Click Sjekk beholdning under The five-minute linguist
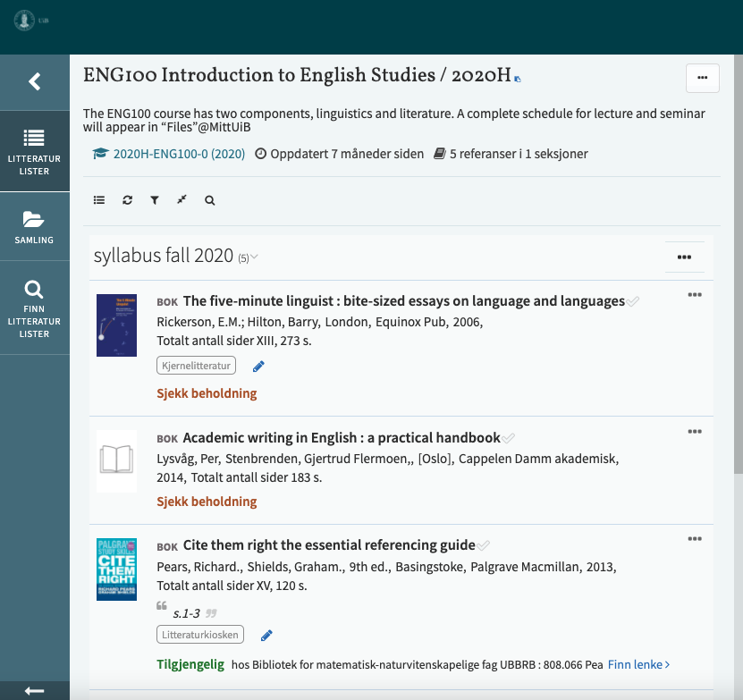743x700 pixels. 207,393
